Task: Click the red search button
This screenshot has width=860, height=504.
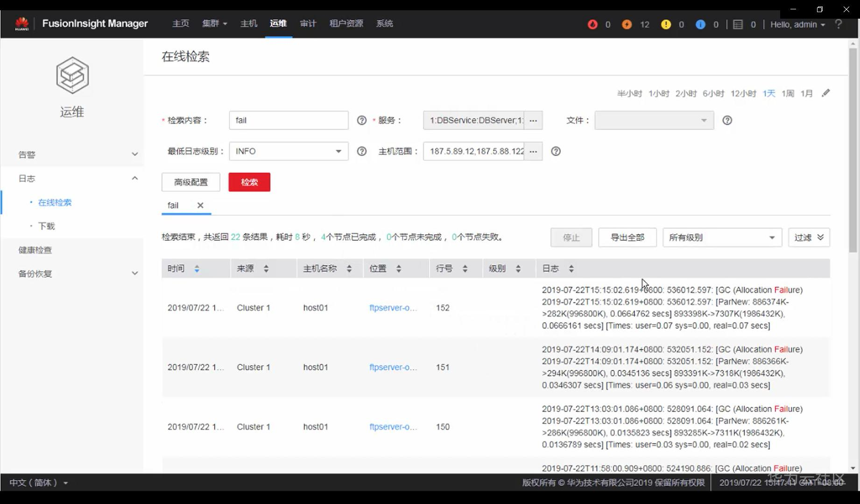Action: point(249,182)
